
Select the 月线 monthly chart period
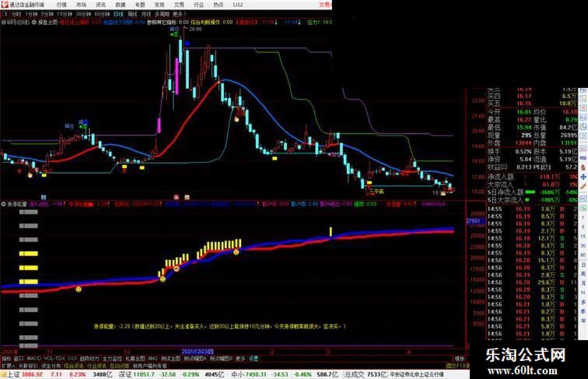pyautogui.click(x=146, y=14)
